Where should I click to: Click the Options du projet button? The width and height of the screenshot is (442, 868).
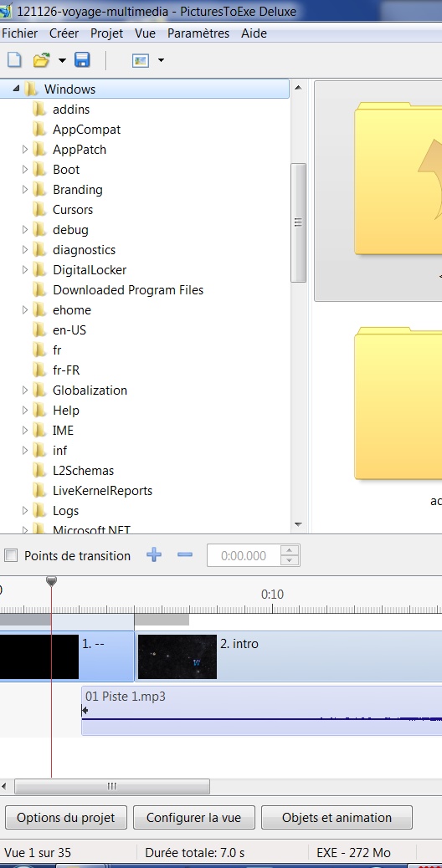click(66, 818)
